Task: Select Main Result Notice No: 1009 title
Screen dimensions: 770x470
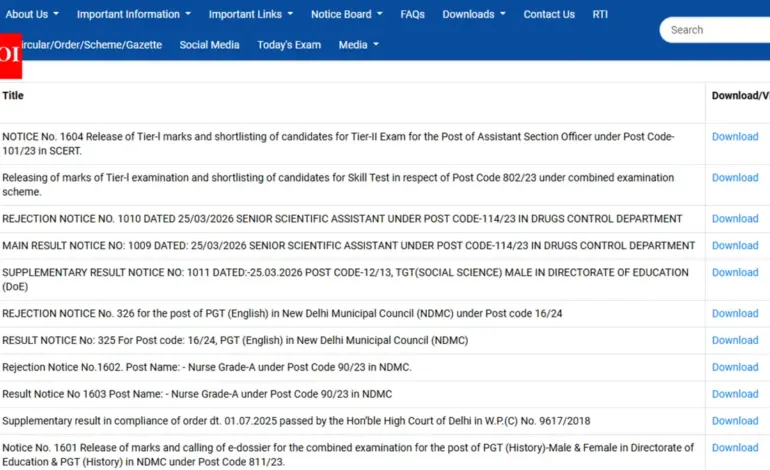Action: [x=349, y=246]
